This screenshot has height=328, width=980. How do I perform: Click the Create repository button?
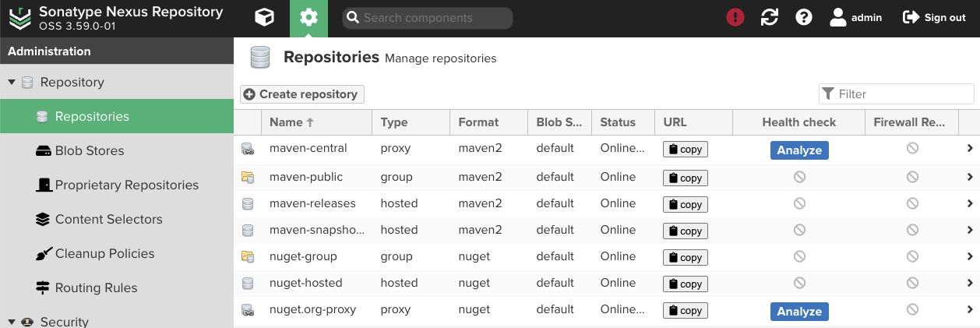pos(301,94)
